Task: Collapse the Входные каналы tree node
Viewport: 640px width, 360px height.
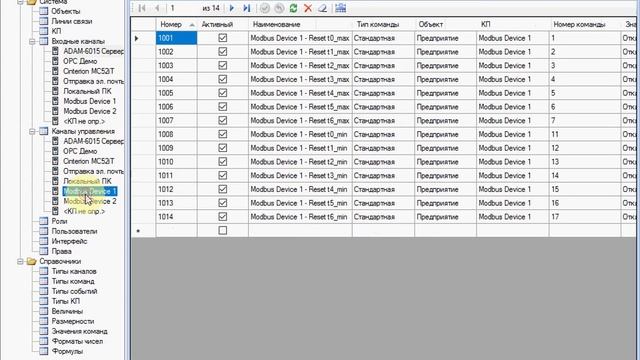Action: coord(32,41)
